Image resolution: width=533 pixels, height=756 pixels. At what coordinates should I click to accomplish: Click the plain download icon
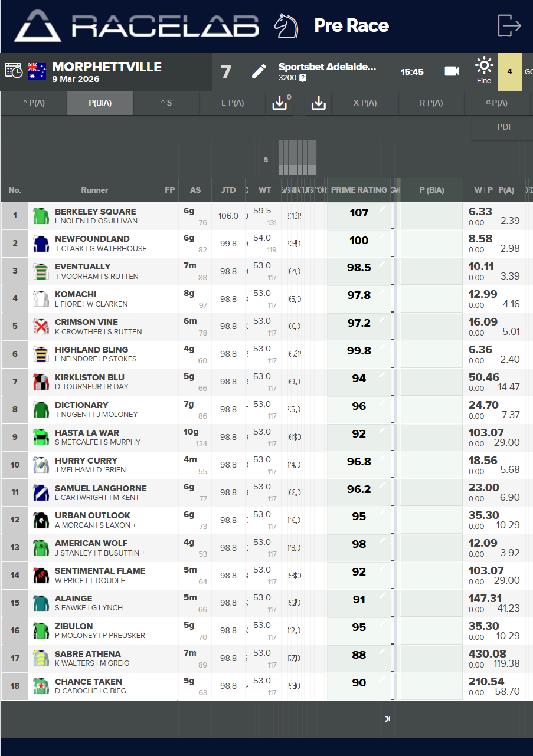coord(318,103)
